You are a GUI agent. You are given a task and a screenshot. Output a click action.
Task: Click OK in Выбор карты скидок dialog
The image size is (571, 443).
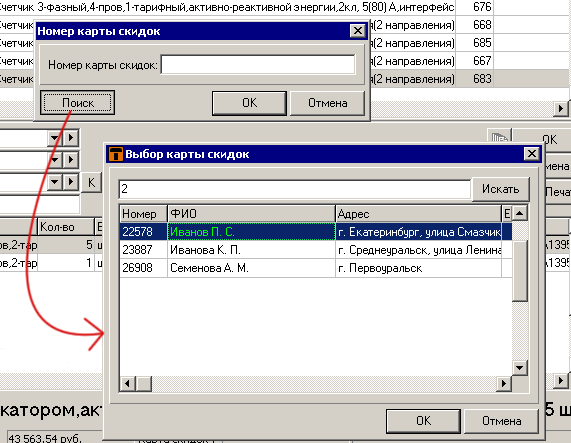point(423,421)
